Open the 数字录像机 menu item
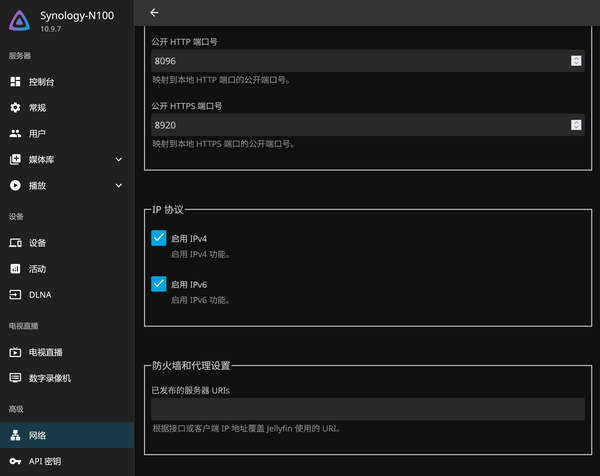 [x=67, y=378]
